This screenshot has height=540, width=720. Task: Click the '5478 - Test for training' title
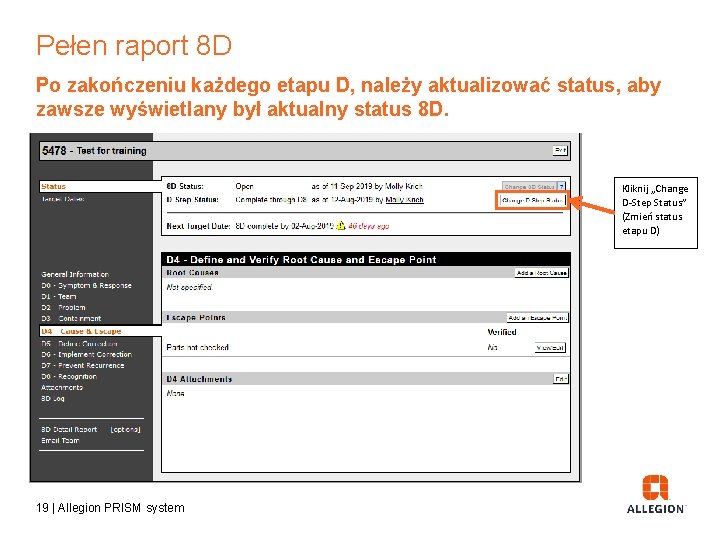94,151
